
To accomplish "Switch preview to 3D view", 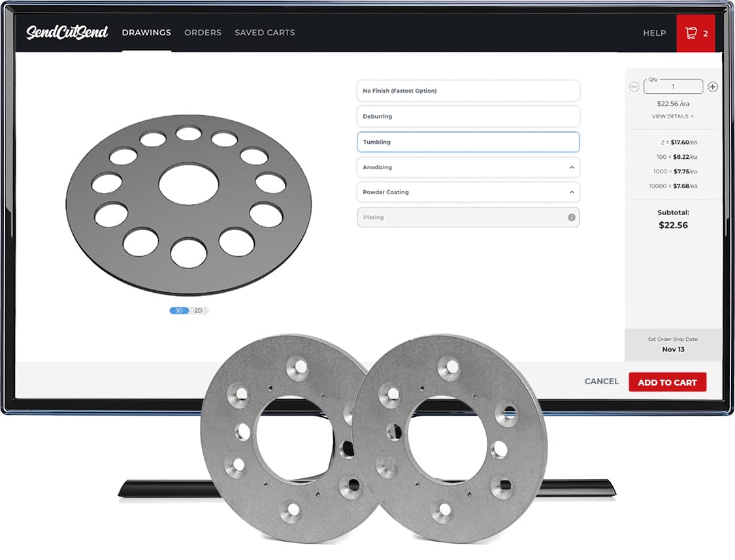I will click(x=179, y=311).
